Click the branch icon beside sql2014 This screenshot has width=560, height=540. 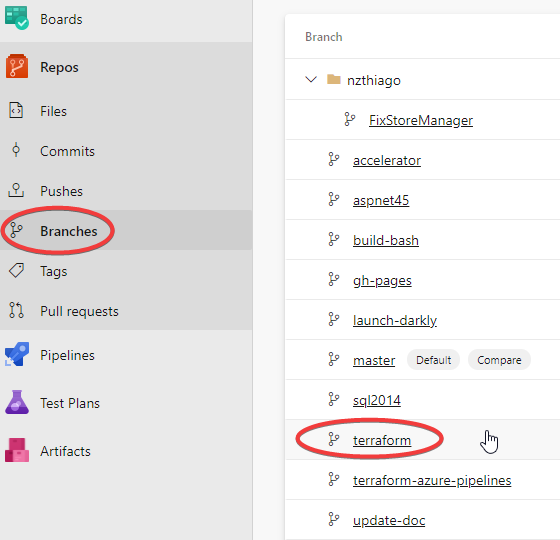(x=334, y=399)
